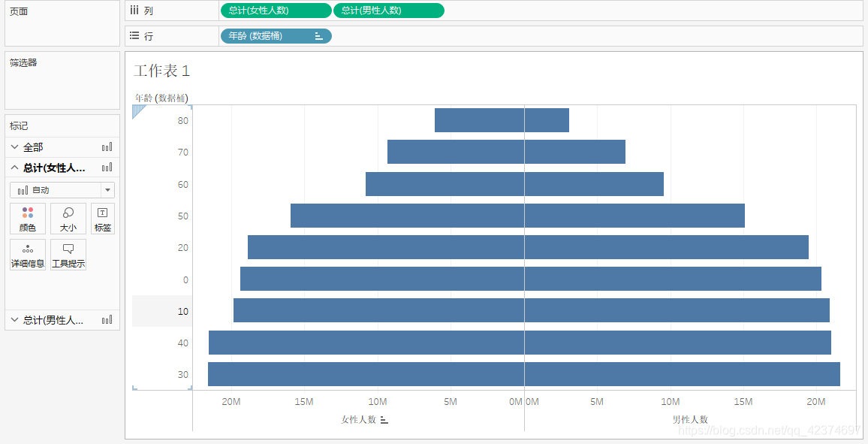Click bar chart icon beside 总计(女性人...
Image resolution: width=868 pixels, height=444 pixels.
(x=107, y=168)
